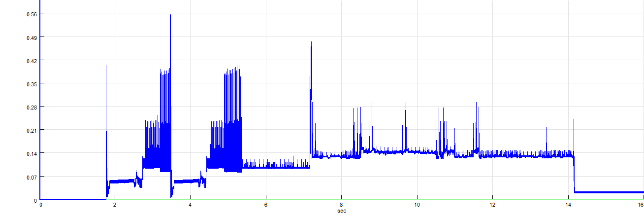Click the 10 second x-axis label
Viewport: 644px width, 217px height.
[x=417, y=205]
